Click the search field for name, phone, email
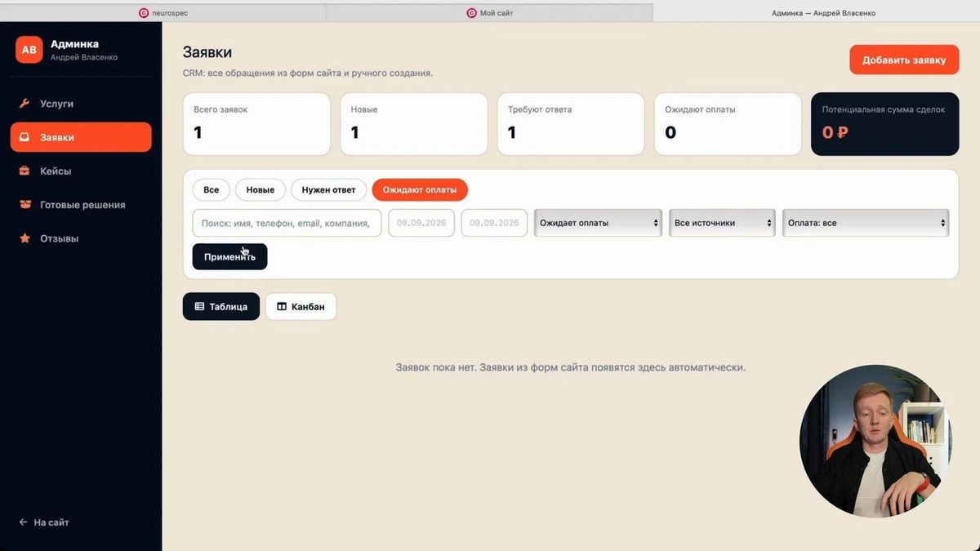The image size is (980, 551). tap(287, 223)
